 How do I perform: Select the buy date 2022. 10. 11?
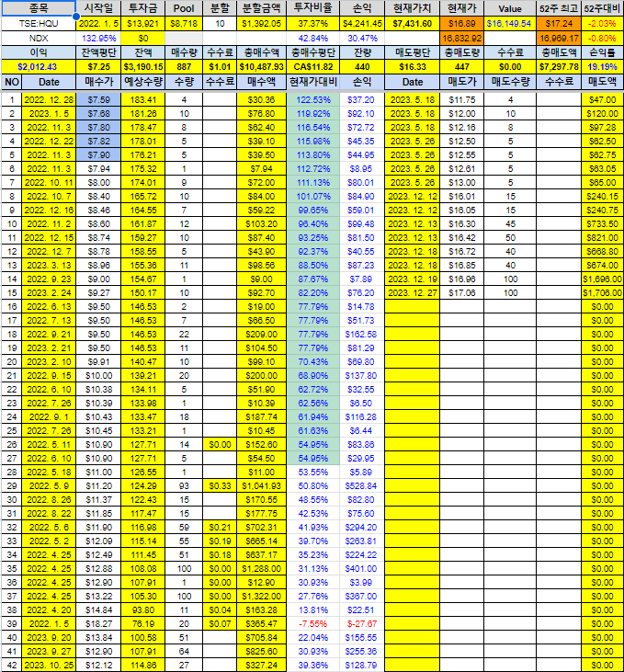coord(49,183)
